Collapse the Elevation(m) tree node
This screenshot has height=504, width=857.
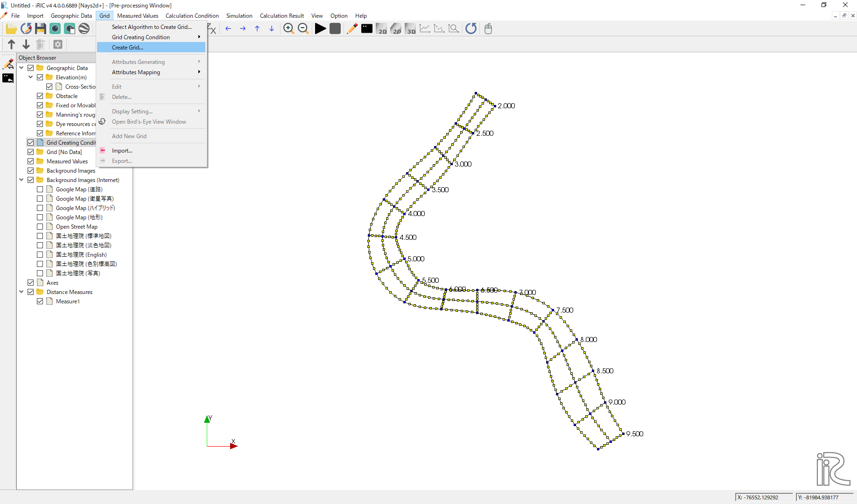[31, 77]
